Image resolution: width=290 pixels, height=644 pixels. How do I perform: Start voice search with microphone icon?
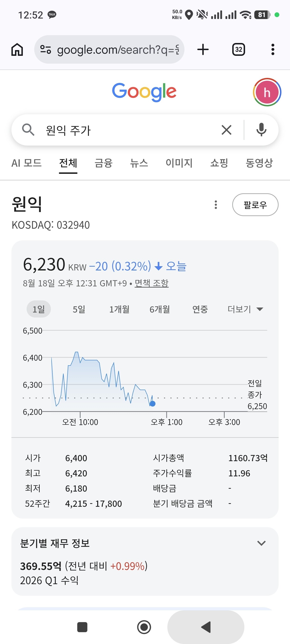point(261,130)
